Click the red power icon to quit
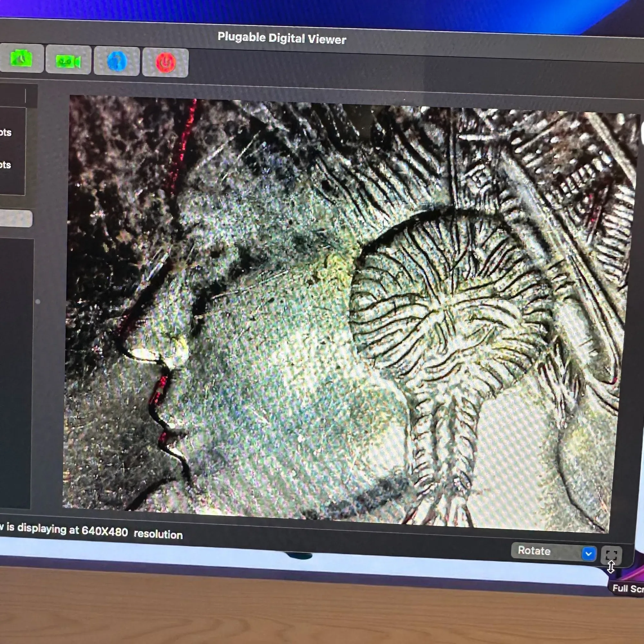The image size is (644, 644). pos(165,63)
